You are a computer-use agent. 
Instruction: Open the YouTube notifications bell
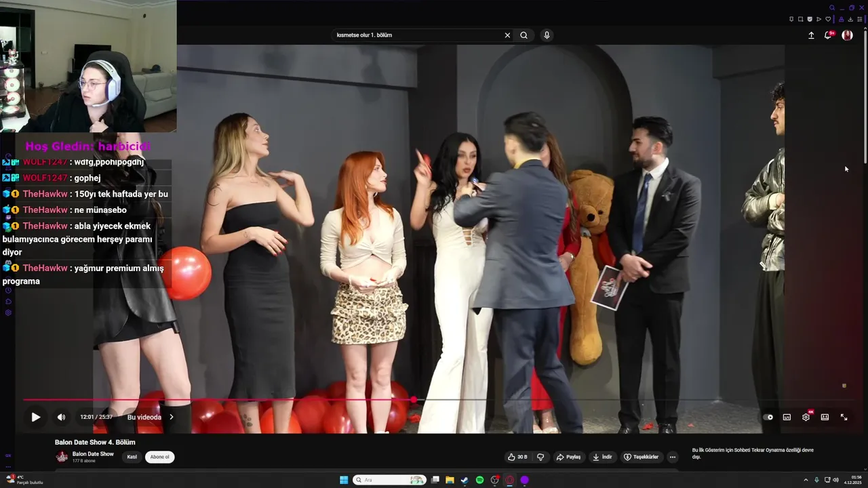828,35
